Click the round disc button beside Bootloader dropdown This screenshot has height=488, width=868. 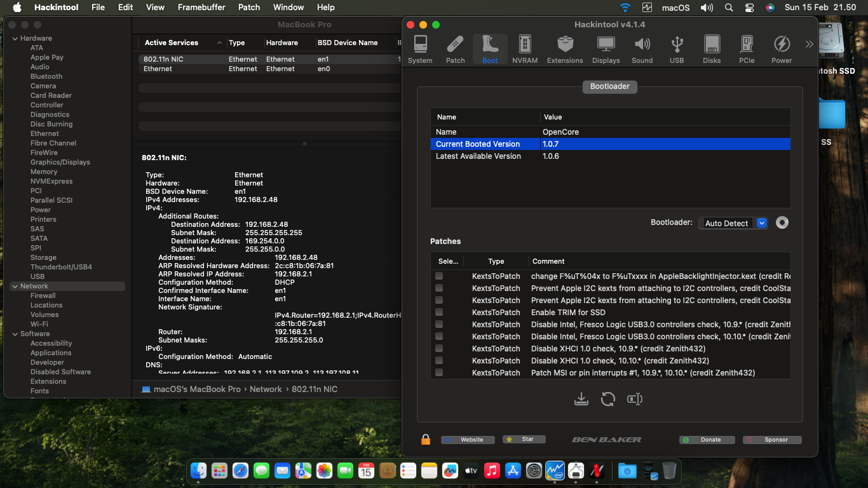tap(782, 223)
